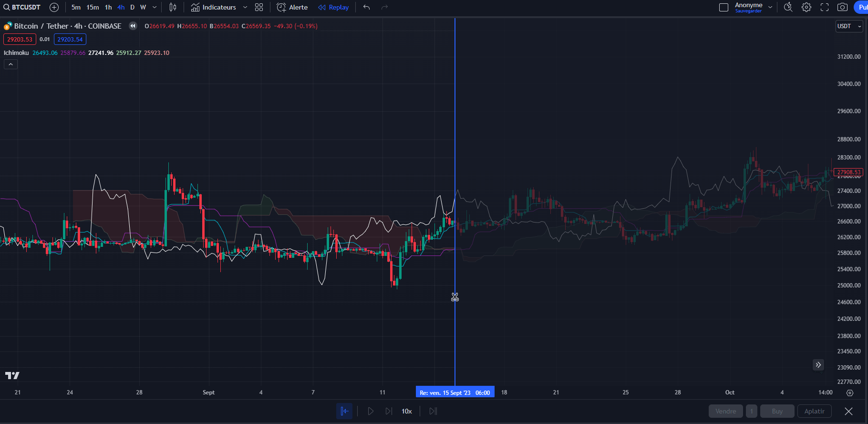Open the candlestick chart type selector
Screen dimensions: 868x424
pyautogui.click(x=173, y=7)
